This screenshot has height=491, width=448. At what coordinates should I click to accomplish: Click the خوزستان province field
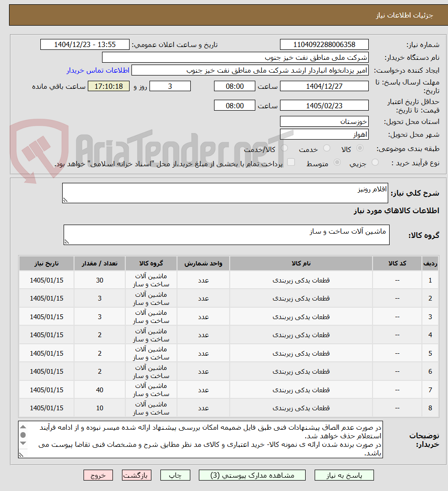[x=324, y=122]
